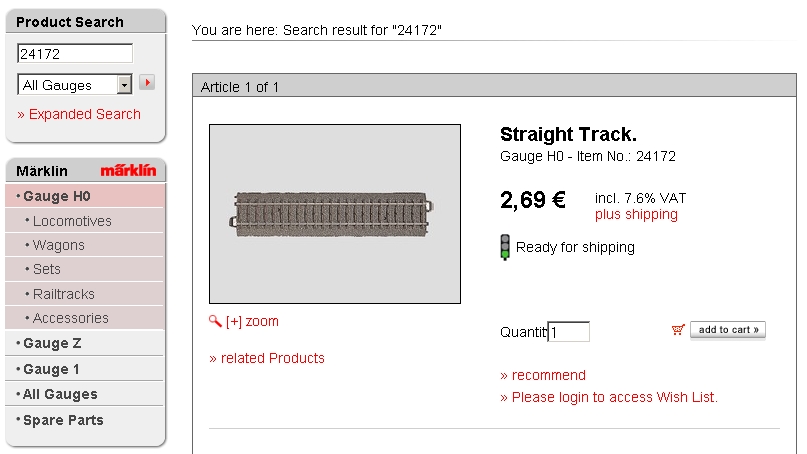Click the traffic light shipping status icon

(x=505, y=248)
